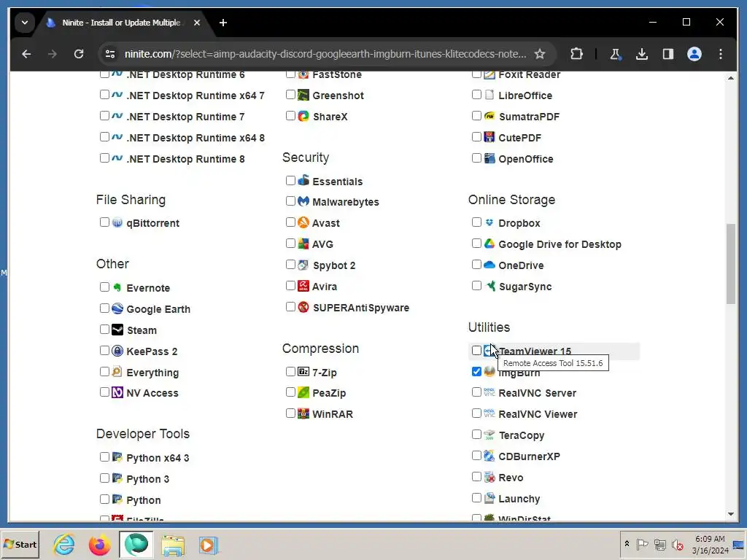The height and width of the screenshot is (560, 747).
Task: Click the CutePDF label
Action: (x=519, y=138)
